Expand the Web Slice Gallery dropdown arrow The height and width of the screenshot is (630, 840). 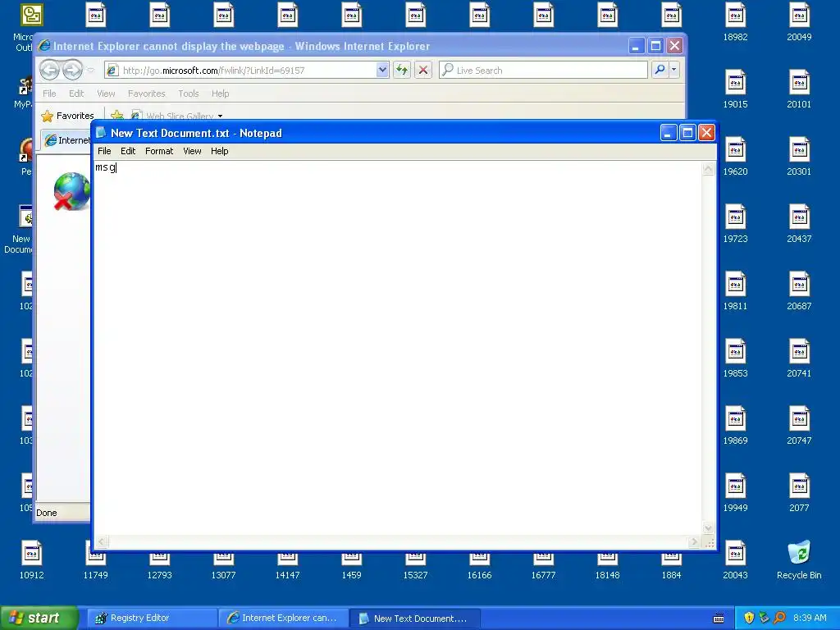point(220,116)
